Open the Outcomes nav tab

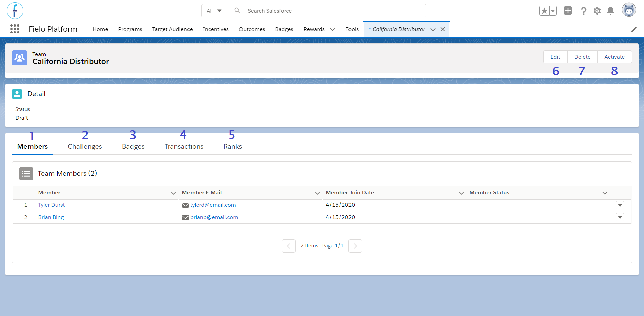click(252, 29)
